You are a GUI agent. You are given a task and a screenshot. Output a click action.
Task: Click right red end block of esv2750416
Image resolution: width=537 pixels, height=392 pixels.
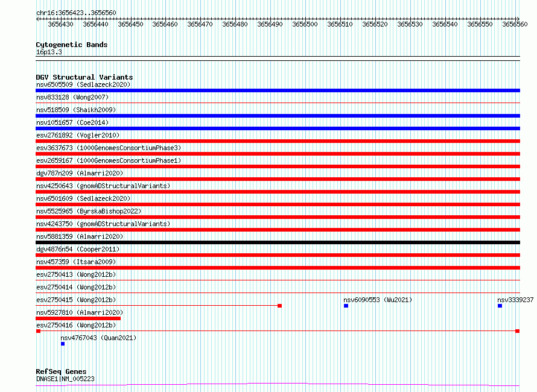coord(518,331)
